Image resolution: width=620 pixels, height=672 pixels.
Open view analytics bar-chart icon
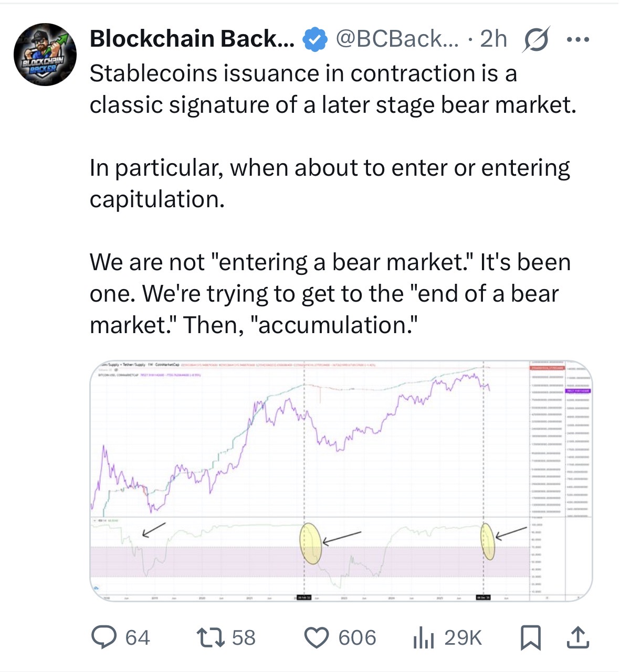click(x=423, y=637)
